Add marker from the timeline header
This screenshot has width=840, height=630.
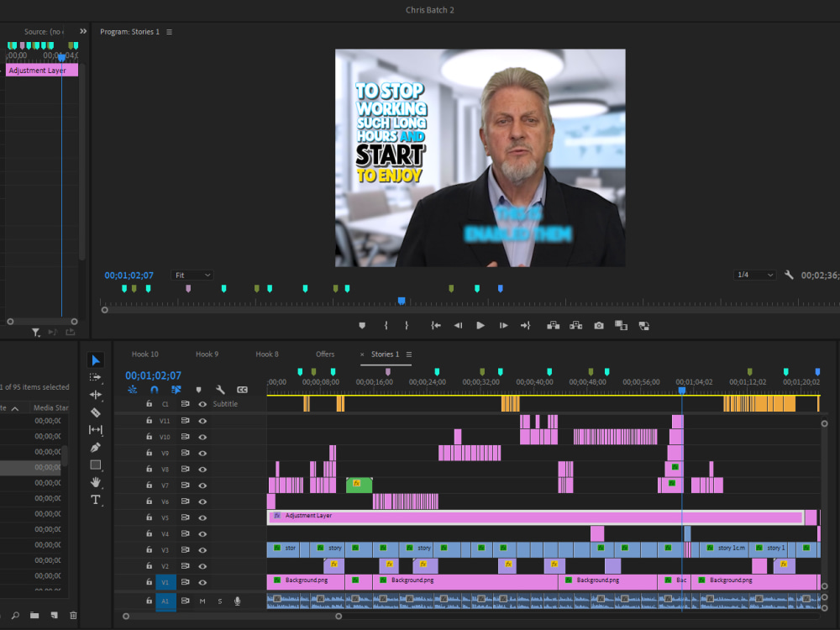click(x=198, y=390)
